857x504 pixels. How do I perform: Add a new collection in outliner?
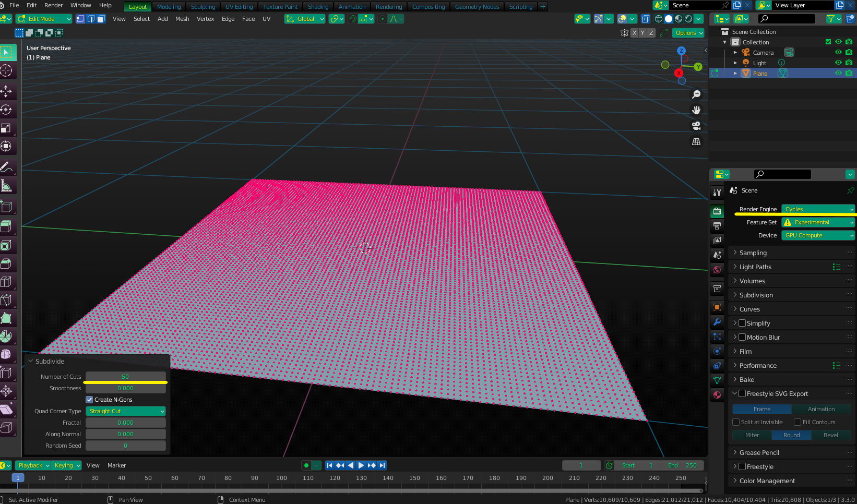click(x=850, y=19)
